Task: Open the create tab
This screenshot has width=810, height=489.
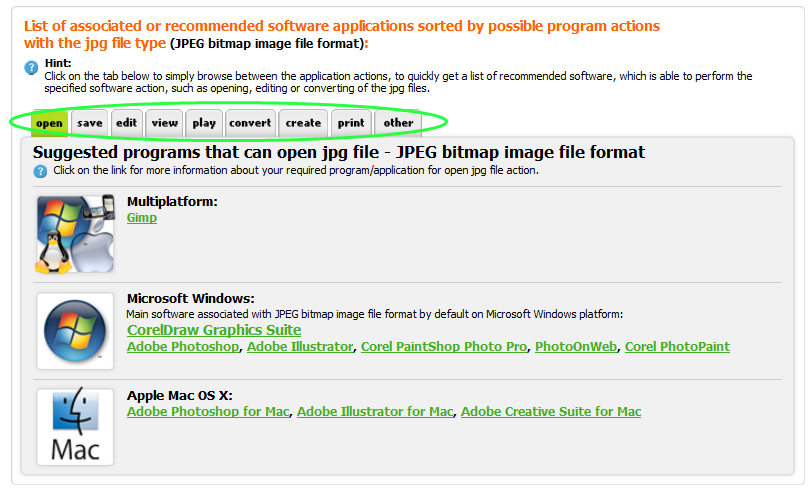Action: [x=303, y=123]
